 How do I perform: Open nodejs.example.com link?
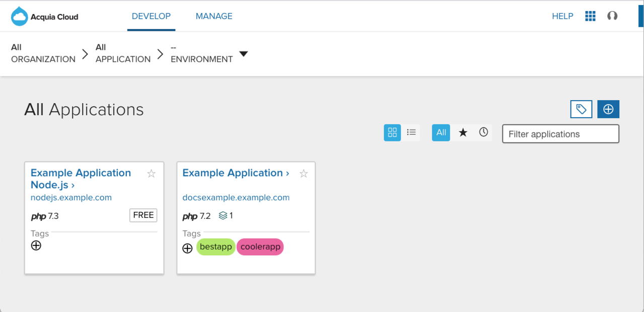coord(71,197)
